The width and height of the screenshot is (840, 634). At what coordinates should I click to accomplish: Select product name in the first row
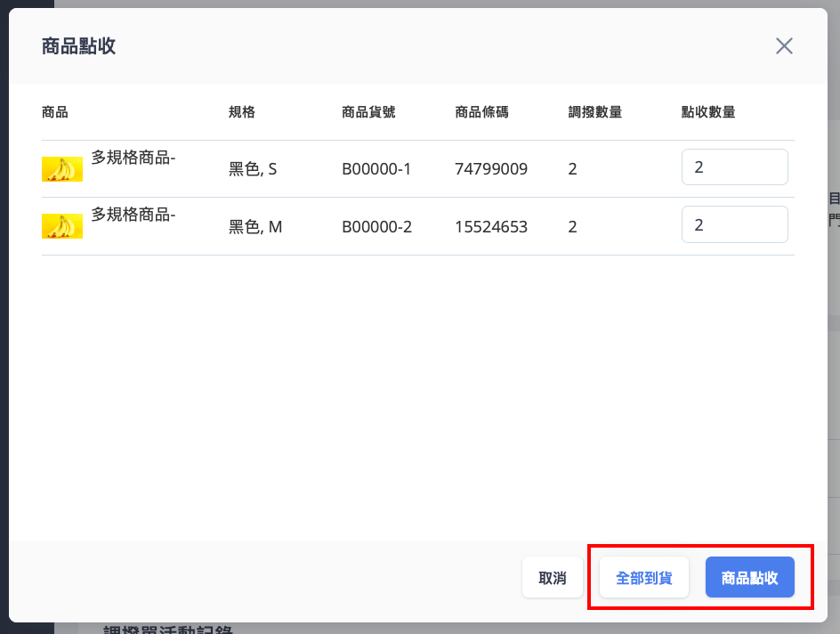coord(133,158)
